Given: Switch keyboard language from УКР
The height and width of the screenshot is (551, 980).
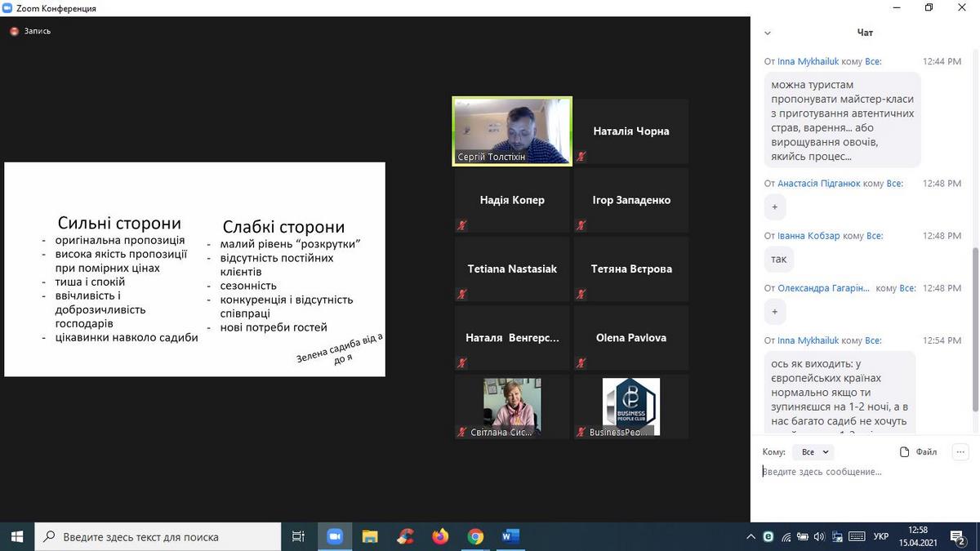Looking at the screenshot, I should [881, 536].
